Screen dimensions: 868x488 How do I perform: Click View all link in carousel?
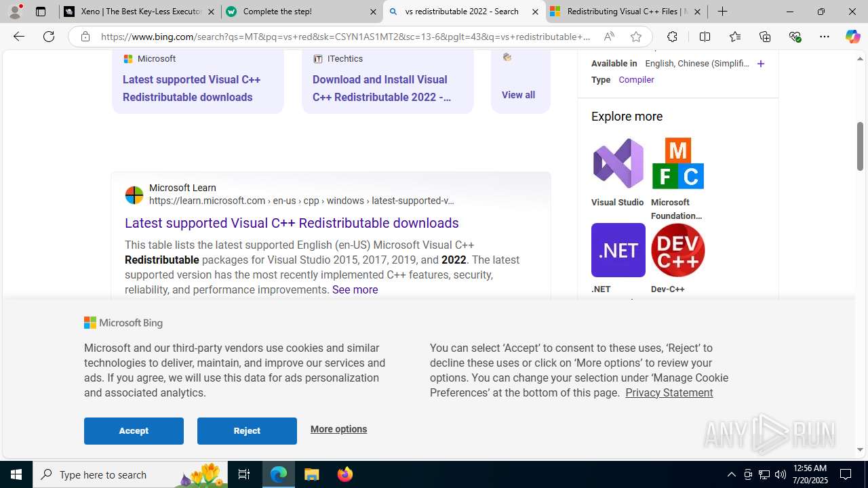click(518, 95)
